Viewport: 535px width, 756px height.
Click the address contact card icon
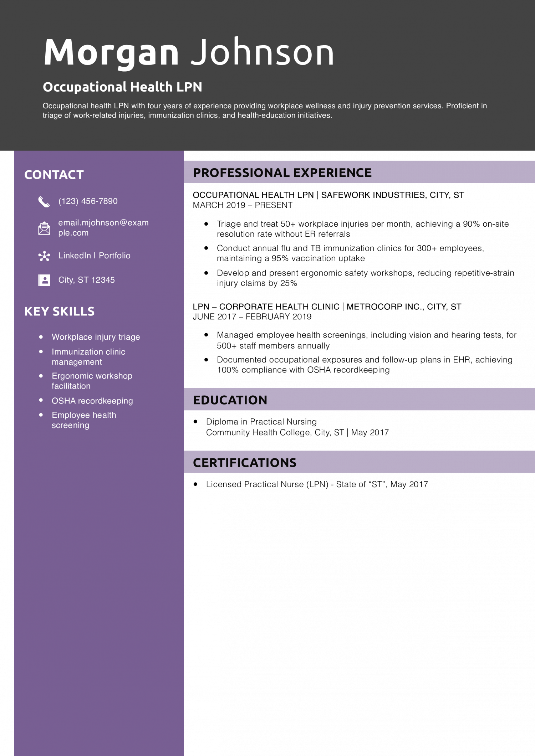pyautogui.click(x=44, y=280)
